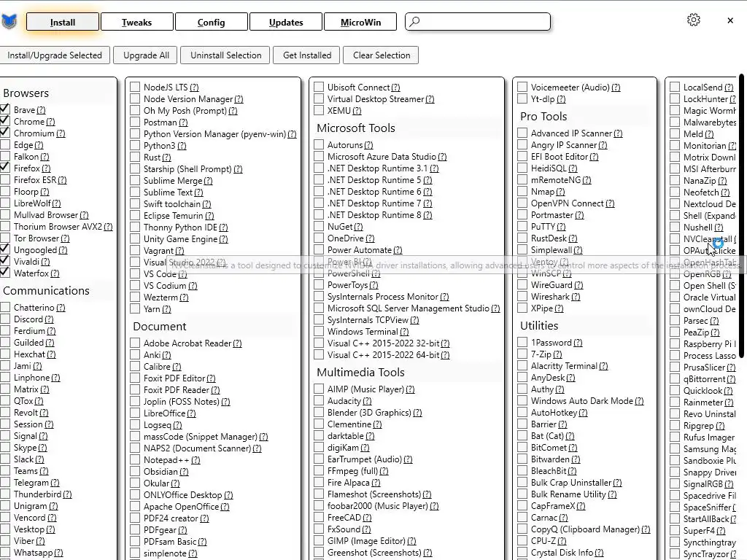Switch to the Install tab
The height and width of the screenshot is (560, 747).
63,22
